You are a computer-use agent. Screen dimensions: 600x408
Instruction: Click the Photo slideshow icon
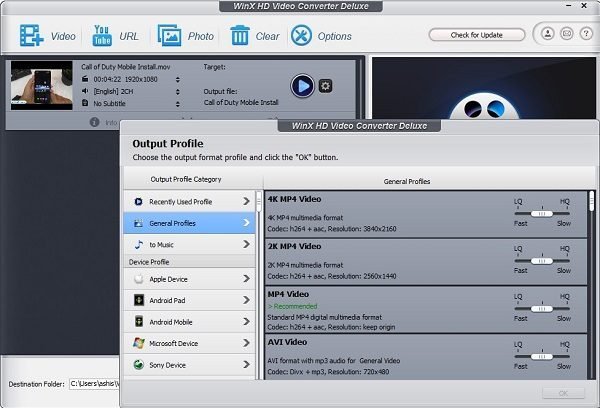[x=170, y=36]
